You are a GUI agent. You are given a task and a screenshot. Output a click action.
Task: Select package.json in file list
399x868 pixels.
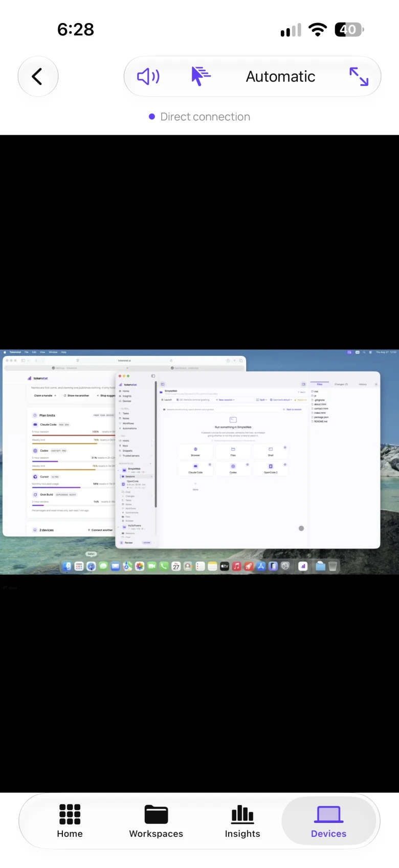[320, 417]
